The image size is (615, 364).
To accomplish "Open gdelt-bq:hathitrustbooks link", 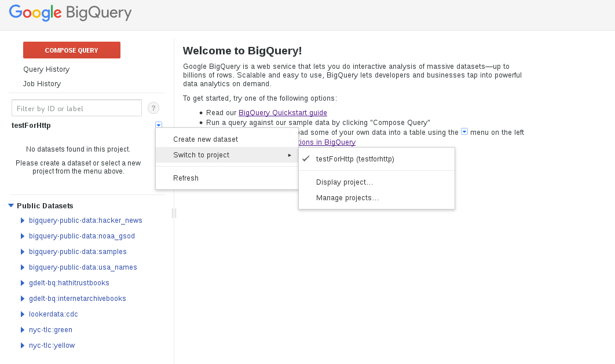I will 69,283.
